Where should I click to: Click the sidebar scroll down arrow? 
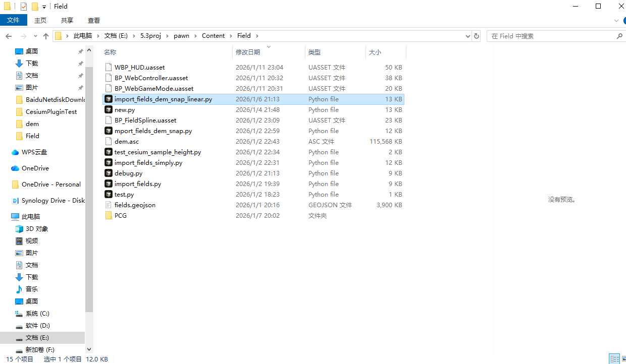pyautogui.click(x=89, y=349)
